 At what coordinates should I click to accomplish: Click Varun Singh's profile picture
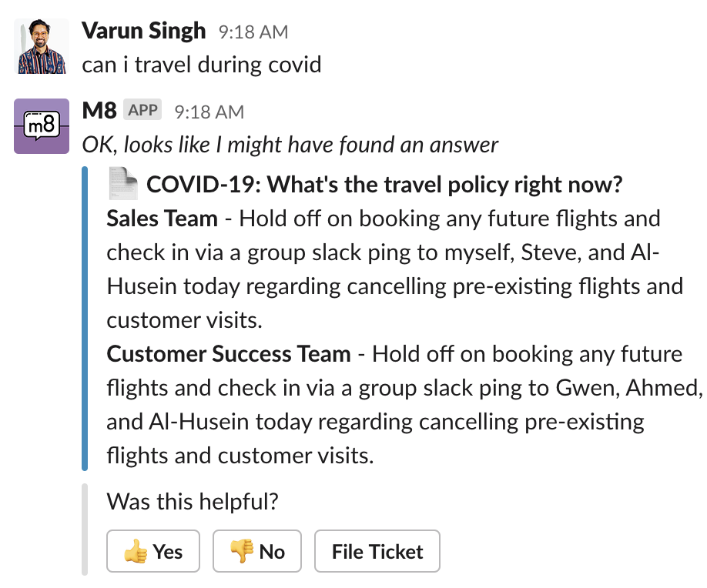(x=41, y=46)
